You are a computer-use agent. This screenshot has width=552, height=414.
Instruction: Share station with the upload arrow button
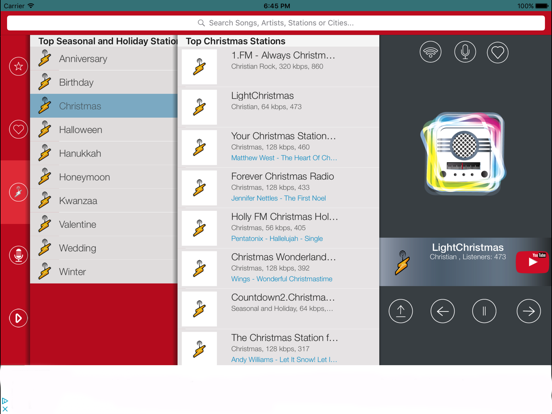click(x=401, y=311)
